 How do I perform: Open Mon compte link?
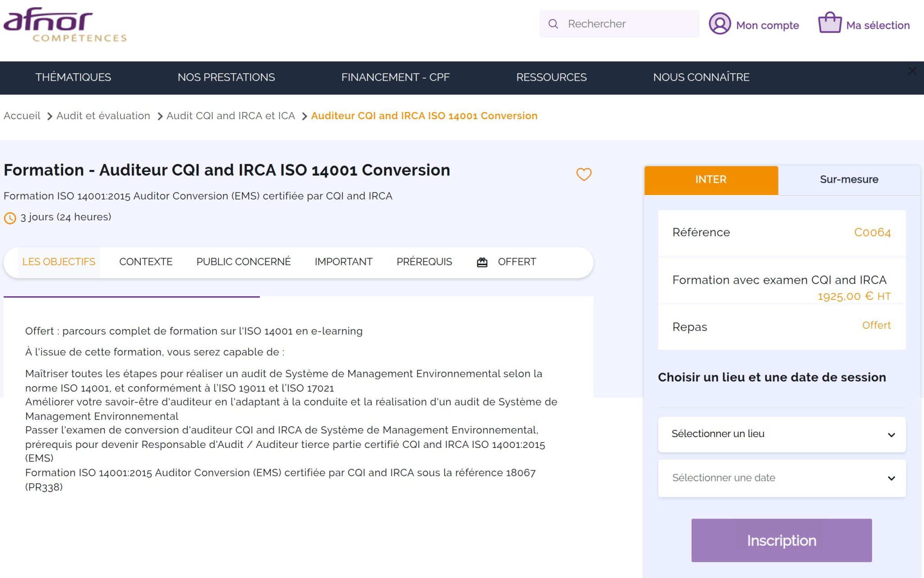pos(767,25)
